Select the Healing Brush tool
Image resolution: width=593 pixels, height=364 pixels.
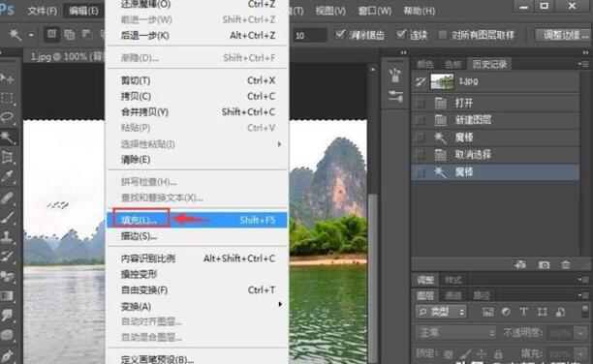(x=7, y=197)
